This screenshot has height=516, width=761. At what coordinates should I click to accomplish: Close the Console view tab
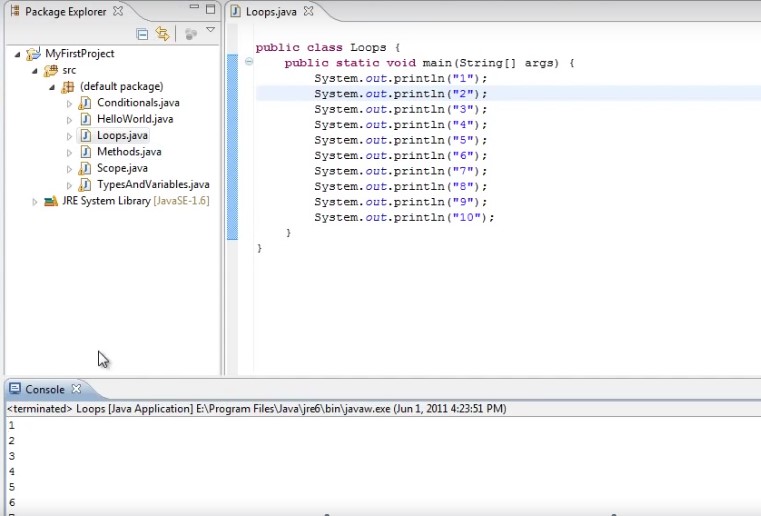76,389
